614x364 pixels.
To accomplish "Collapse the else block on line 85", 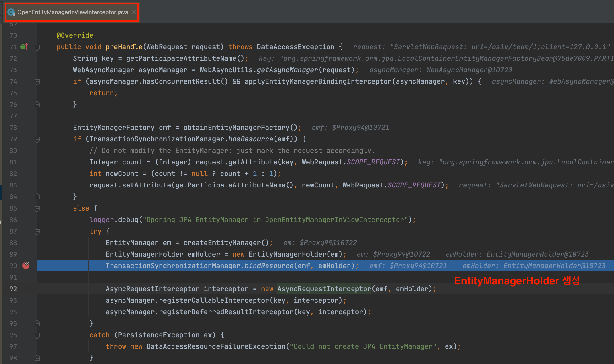I will (x=37, y=208).
